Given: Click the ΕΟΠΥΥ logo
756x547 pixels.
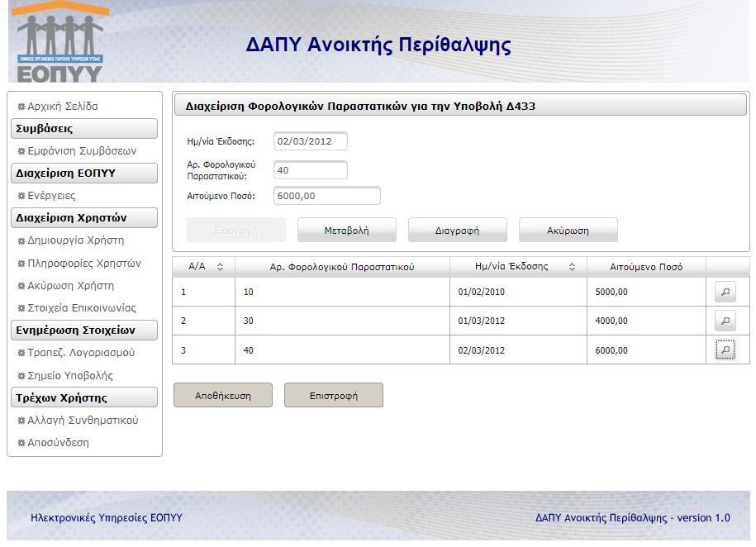Looking at the screenshot, I should pyautogui.click(x=59, y=42).
